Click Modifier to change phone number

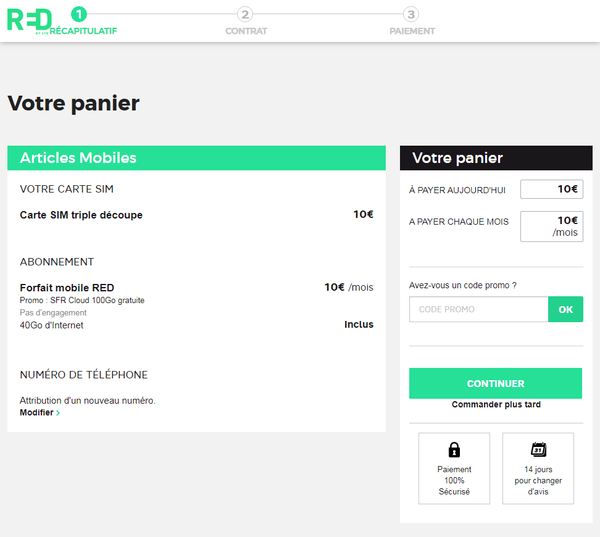click(x=37, y=413)
